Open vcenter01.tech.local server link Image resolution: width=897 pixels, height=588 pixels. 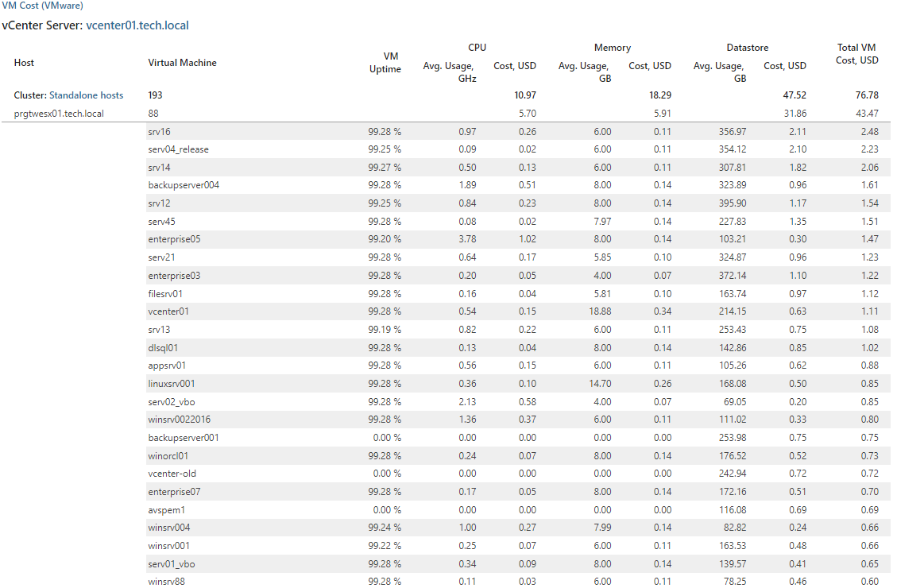point(137,25)
